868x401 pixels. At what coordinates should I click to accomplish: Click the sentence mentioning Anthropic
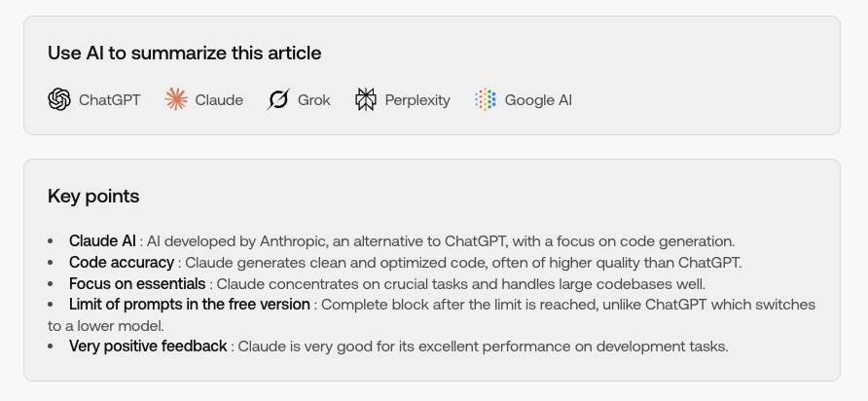[441, 241]
